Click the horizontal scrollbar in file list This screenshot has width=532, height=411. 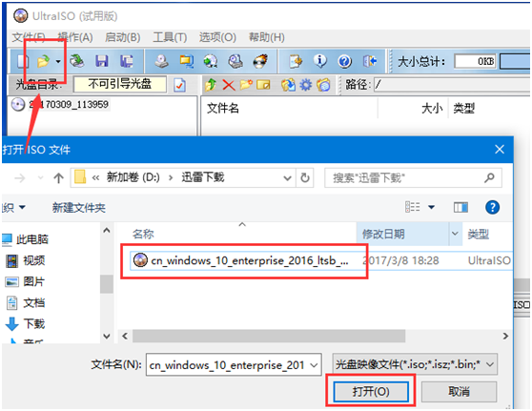click(x=269, y=336)
